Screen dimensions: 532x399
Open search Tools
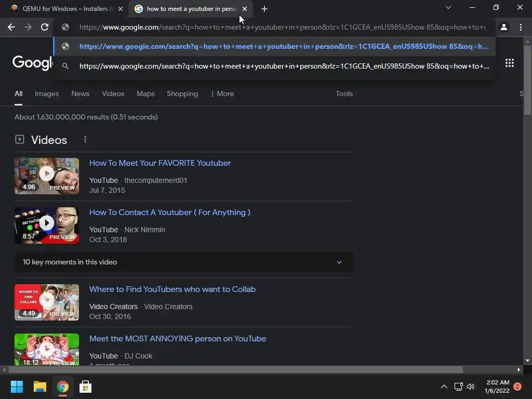[344, 94]
